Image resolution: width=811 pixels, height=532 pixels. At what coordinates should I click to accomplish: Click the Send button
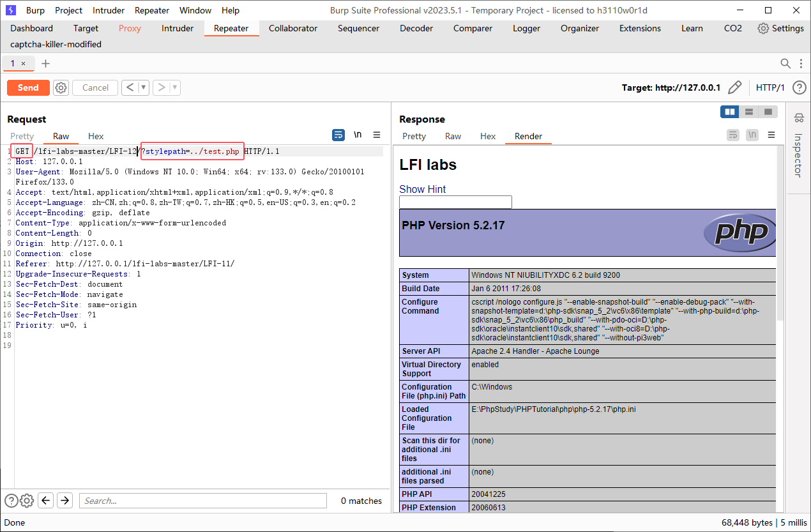click(27, 87)
